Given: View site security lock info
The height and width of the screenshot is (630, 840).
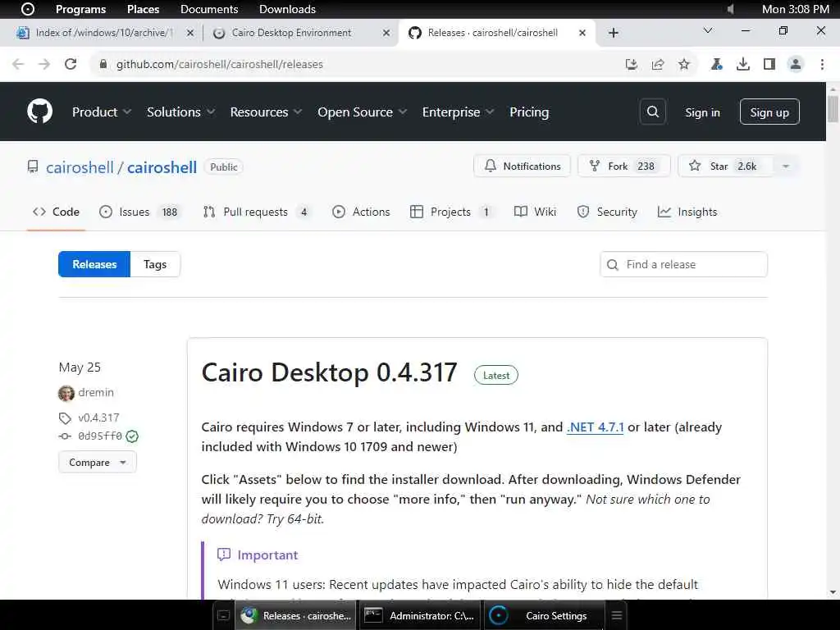Looking at the screenshot, I should 103,64.
